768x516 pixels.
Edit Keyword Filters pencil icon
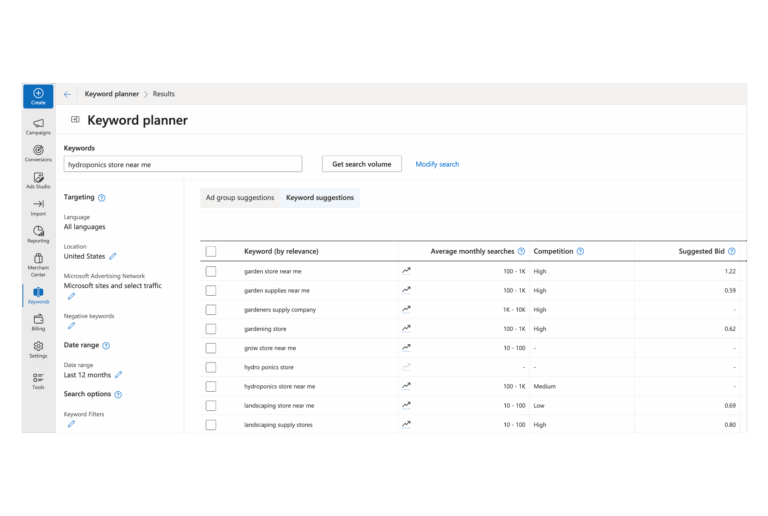tap(72, 424)
